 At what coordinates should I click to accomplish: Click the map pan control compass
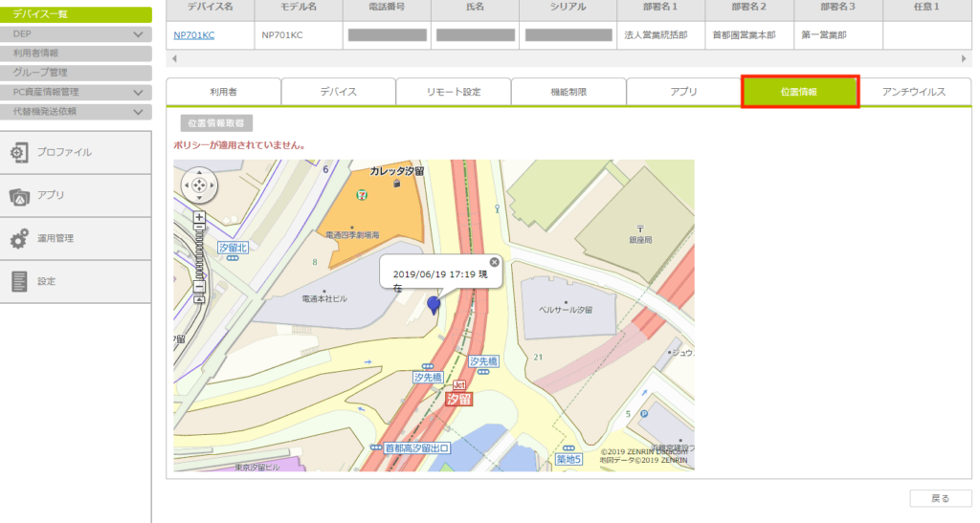point(199,187)
